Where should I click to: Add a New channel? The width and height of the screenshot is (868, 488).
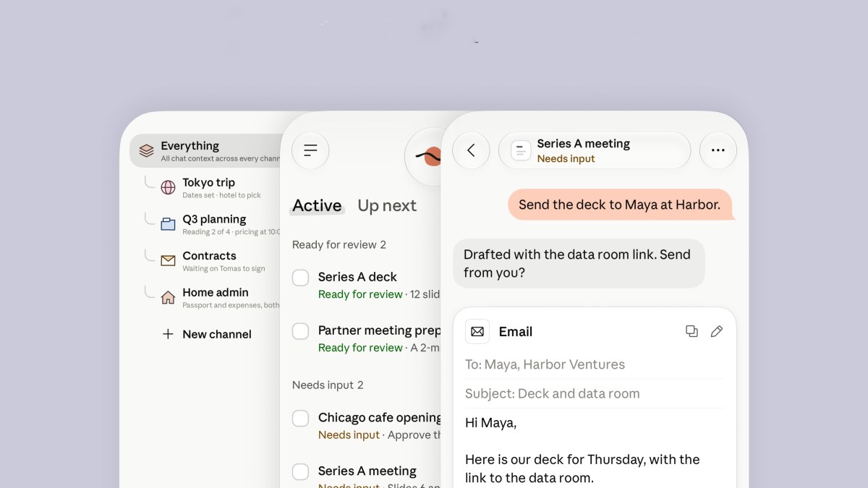pyautogui.click(x=207, y=334)
